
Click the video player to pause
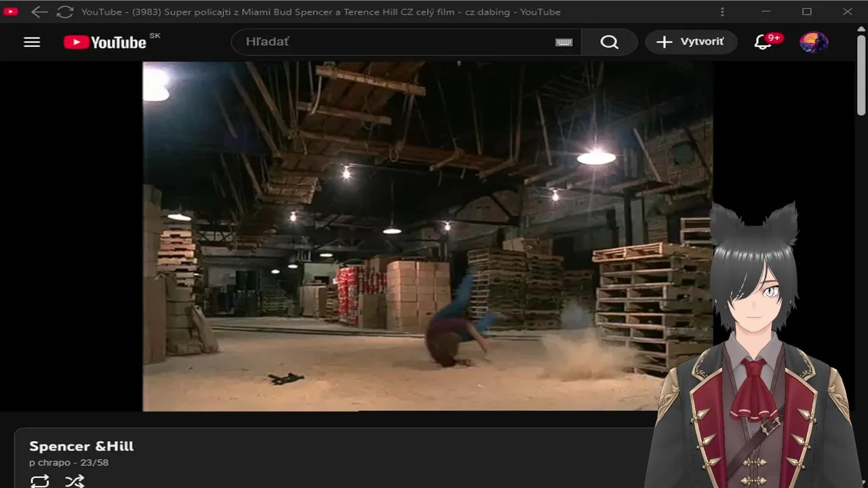point(427,237)
